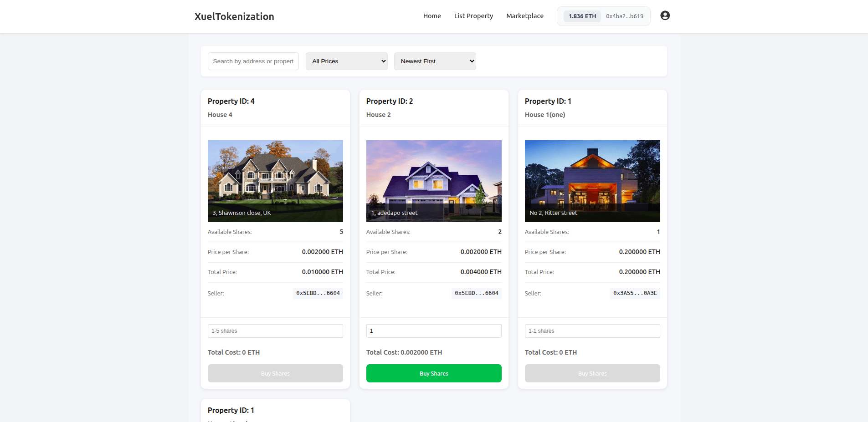Viewport: 868px width, 422px height.
Task: Click the disabled Buy Shares button on House 4
Action: (x=275, y=373)
